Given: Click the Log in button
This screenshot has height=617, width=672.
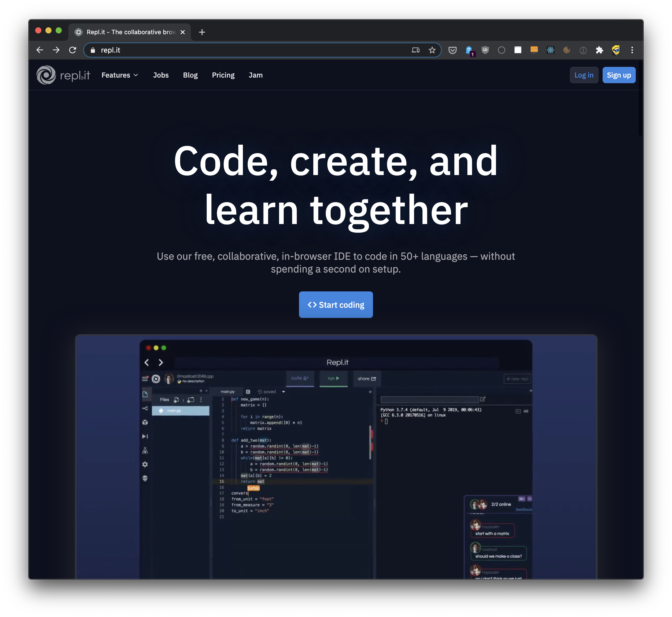Looking at the screenshot, I should (584, 75).
